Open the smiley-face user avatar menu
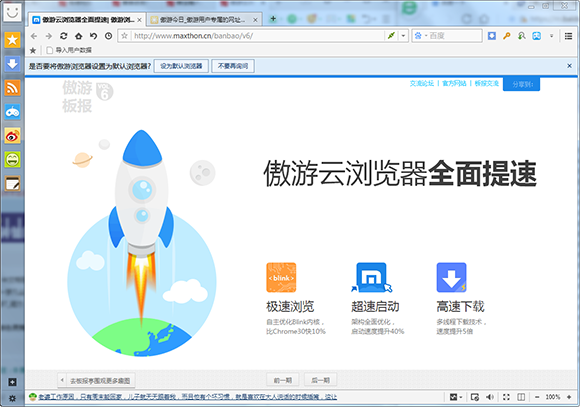The image size is (580, 407). (12, 12)
